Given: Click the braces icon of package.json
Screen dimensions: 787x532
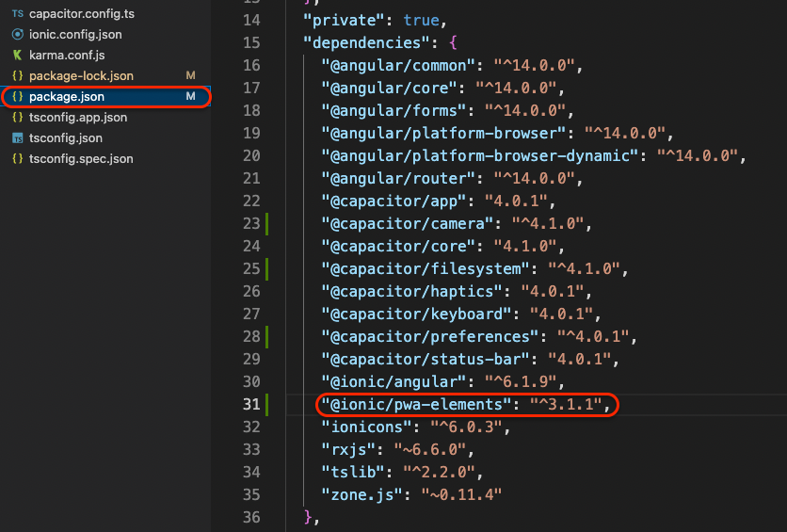Looking at the screenshot, I should [18, 96].
